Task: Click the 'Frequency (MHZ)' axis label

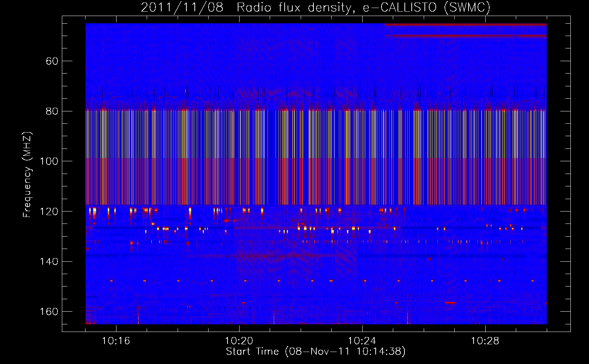Action: click(28, 175)
